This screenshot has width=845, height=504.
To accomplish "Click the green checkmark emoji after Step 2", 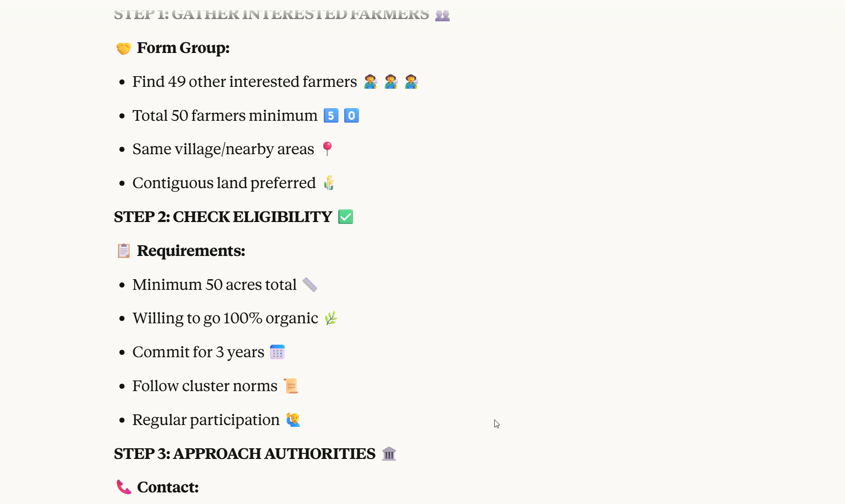I will point(346,217).
